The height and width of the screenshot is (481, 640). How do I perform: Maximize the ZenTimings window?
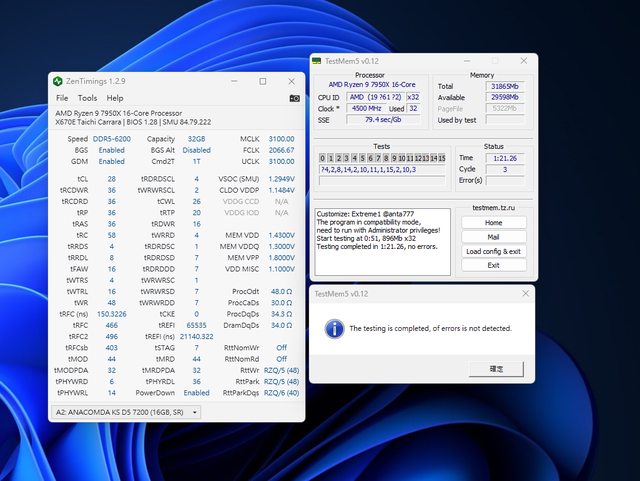tap(262, 81)
